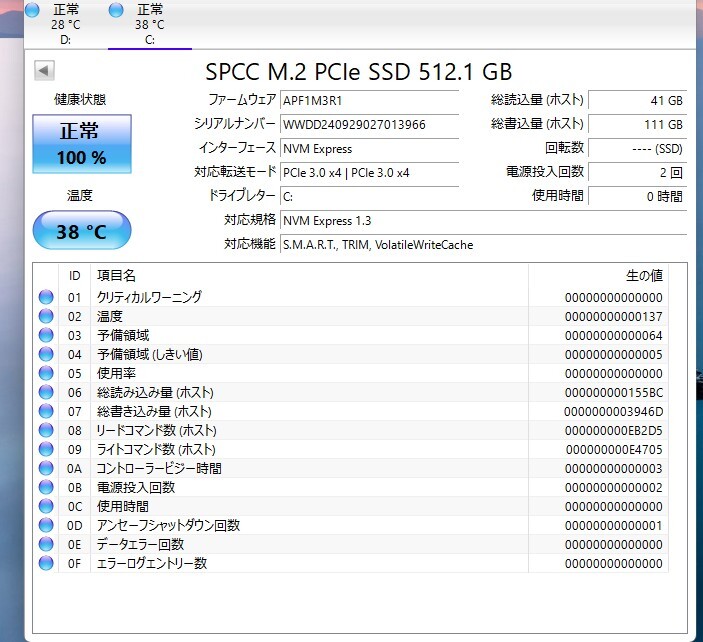Click status icon for row 01 クリティカルワーニング
703x642 pixels.
(46, 297)
